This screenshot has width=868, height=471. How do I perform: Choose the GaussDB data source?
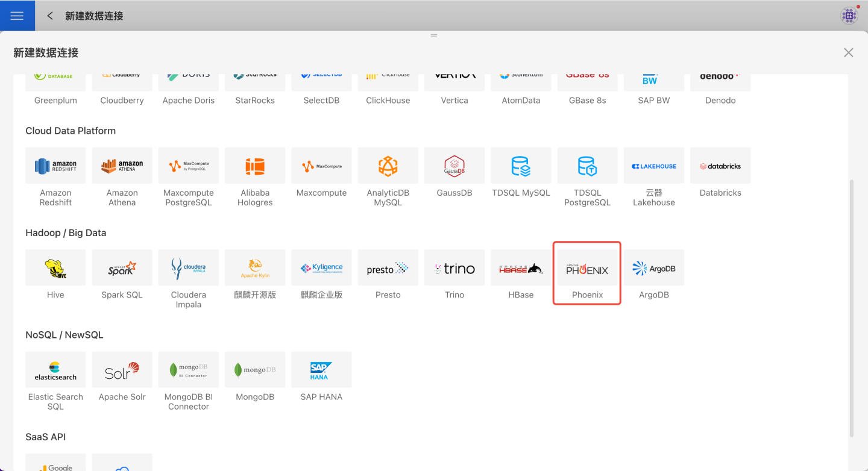(454, 166)
